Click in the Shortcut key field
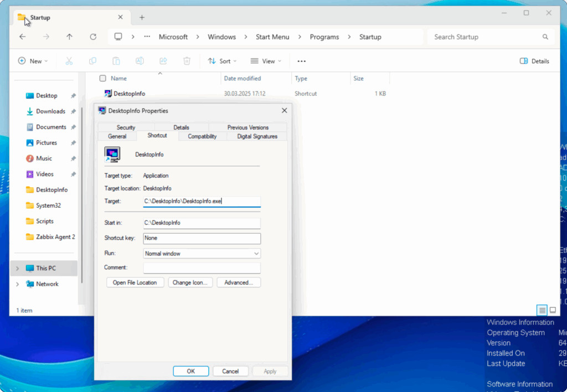 pyautogui.click(x=202, y=238)
